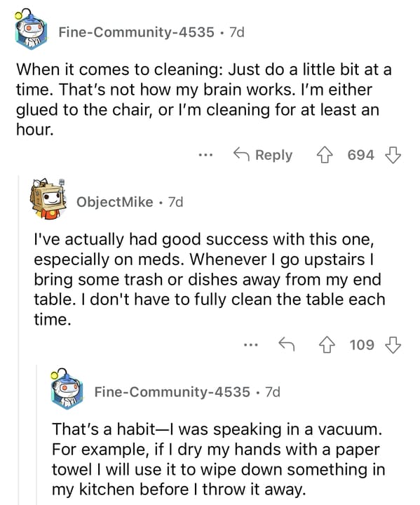Downvote the 694-point top comment
This screenshot has width=420, height=505.
[x=393, y=155]
